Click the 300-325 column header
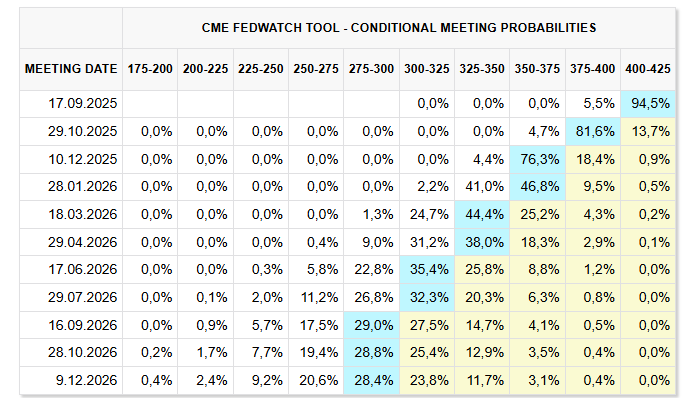 427,69
